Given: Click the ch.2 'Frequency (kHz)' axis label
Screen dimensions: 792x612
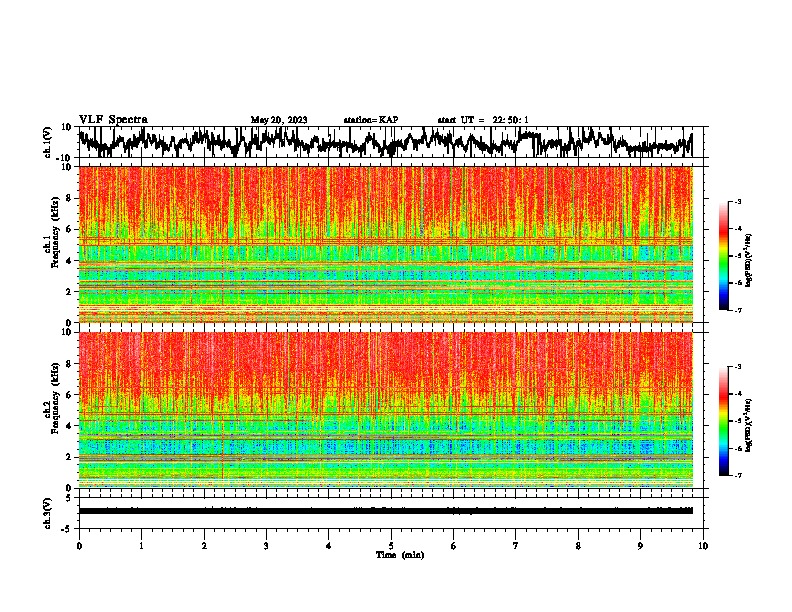Looking at the screenshot, I should (56, 398).
